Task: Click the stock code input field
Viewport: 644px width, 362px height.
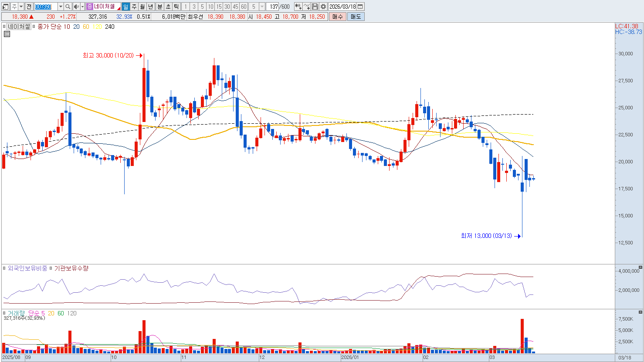Action: [46, 7]
